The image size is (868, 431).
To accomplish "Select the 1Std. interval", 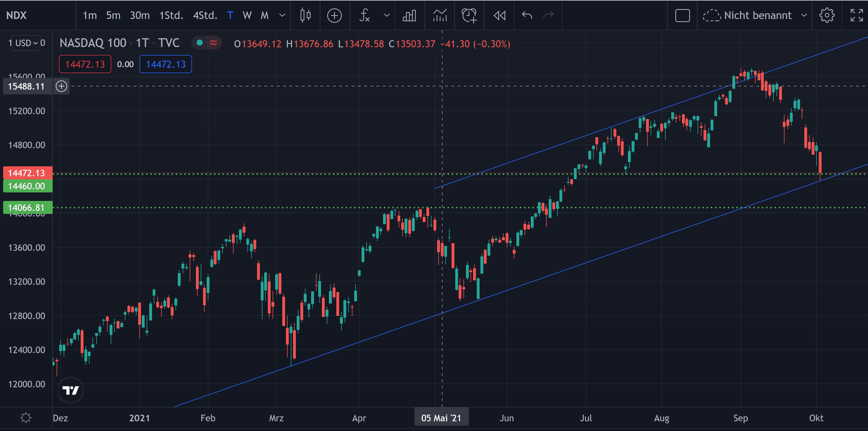I will [x=171, y=15].
